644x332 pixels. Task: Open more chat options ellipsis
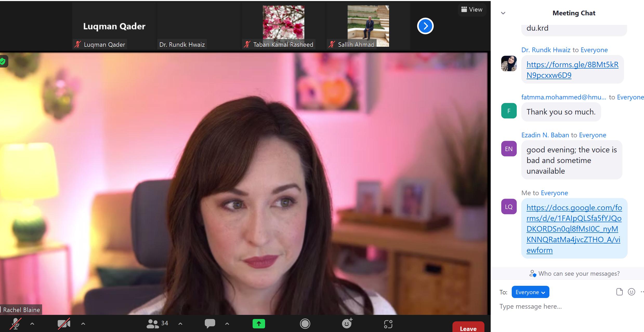642,292
